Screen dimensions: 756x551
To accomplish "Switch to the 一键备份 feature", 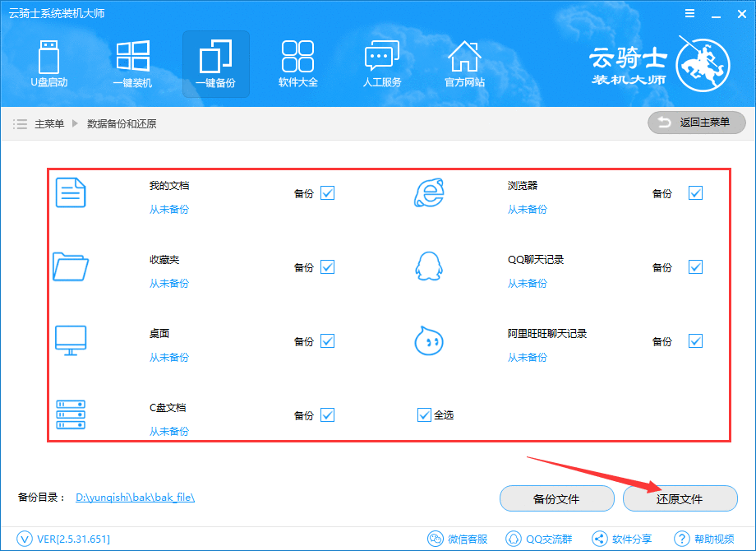I will click(x=215, y=63).
